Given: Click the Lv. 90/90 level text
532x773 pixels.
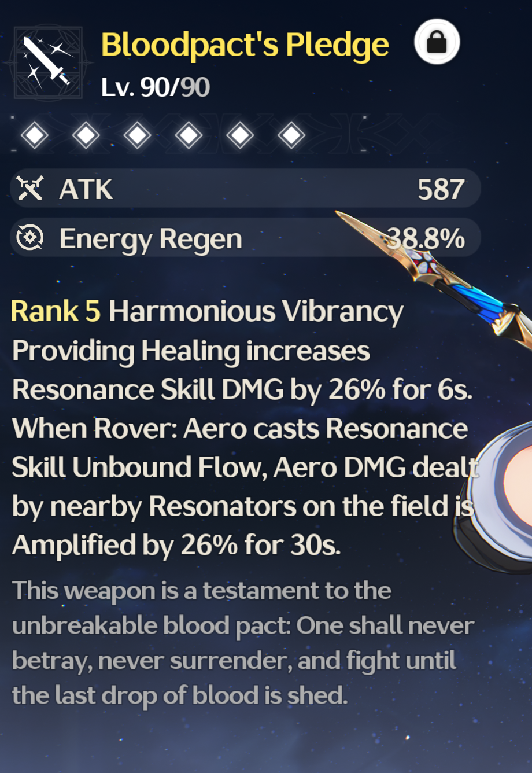Looking at the screenshot, I should (155, 87).
